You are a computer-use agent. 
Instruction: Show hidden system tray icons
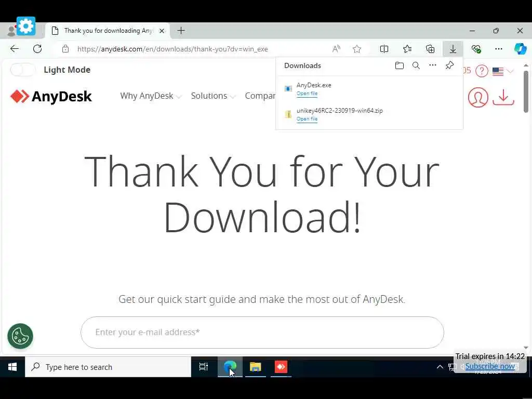[440, 367]
